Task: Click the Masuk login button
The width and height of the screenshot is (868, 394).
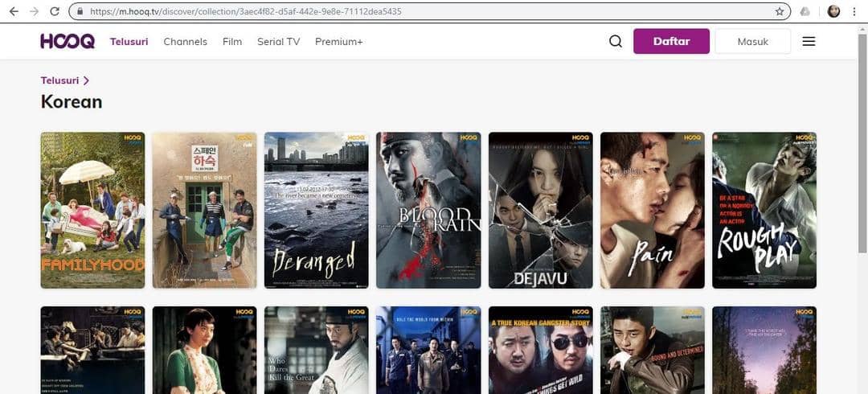Action: [752, 42]
